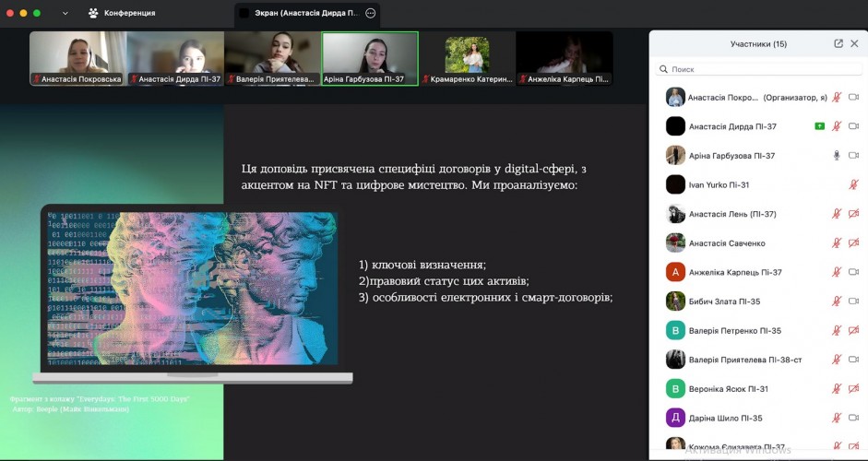Toggle microphone for Анжеліка Карпець
868x461 pixels.
[837, 272]
